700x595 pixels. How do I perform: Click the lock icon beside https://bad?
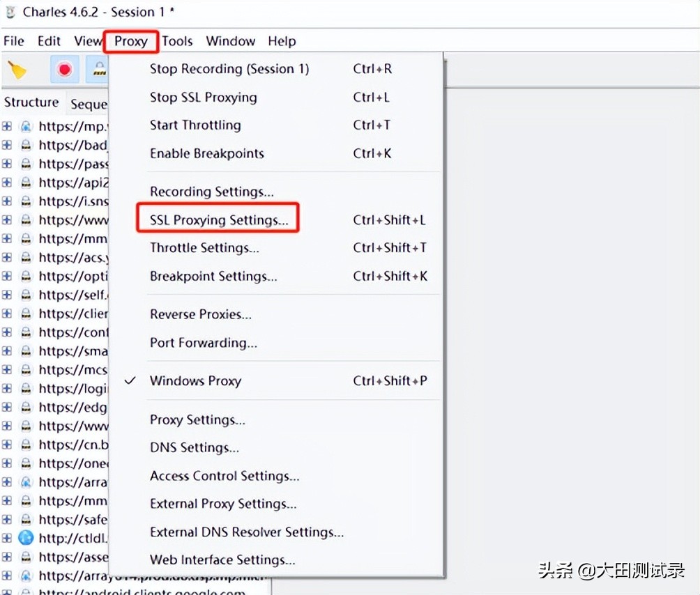click(26, 145)
